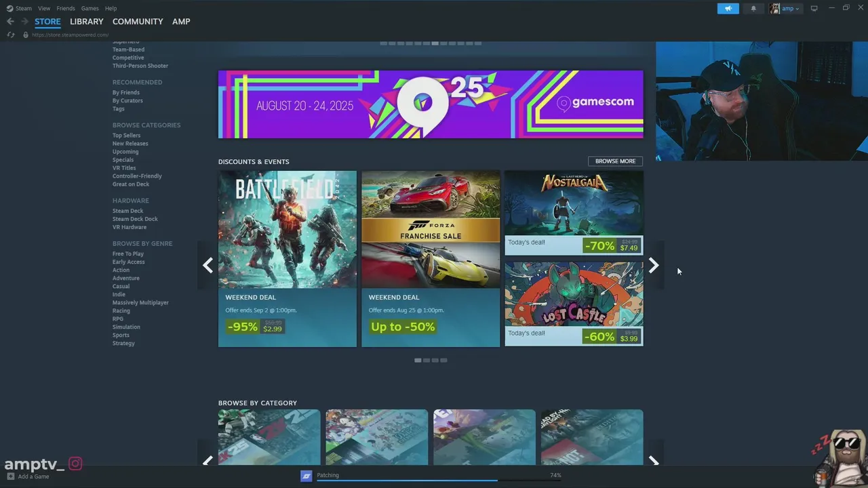
Task: Browse Simulation genre
Action: pyautogui.click(x=126, y=327)
